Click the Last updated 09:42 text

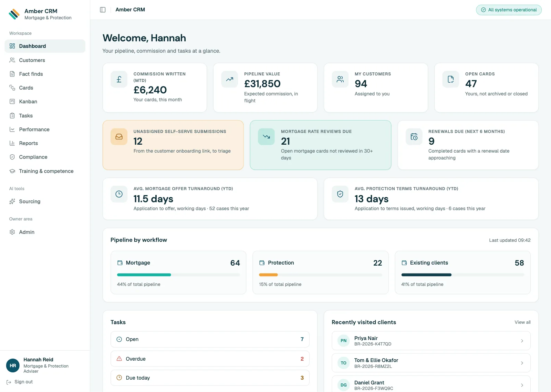(510, 240)
